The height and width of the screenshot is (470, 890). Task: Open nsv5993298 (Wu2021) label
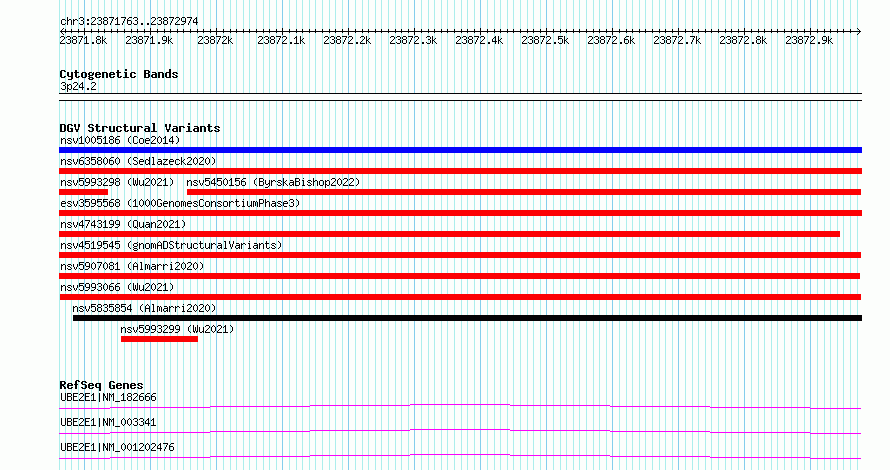coord(117,182)
